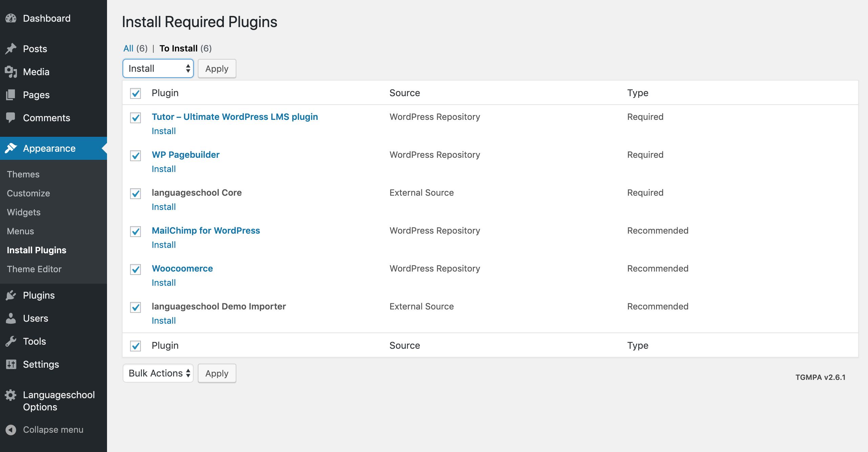This screenshot has height=452, width=868.
Task: Go to Theme Editor submenu
Action: [34, 269]
